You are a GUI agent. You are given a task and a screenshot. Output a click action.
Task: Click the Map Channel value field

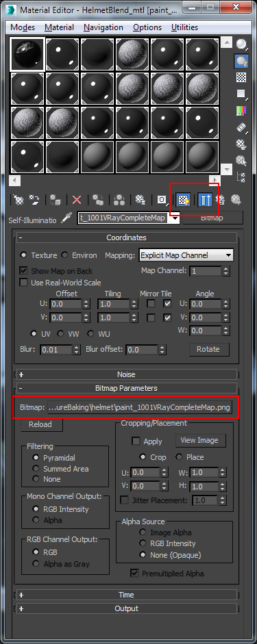coord(205,271)
